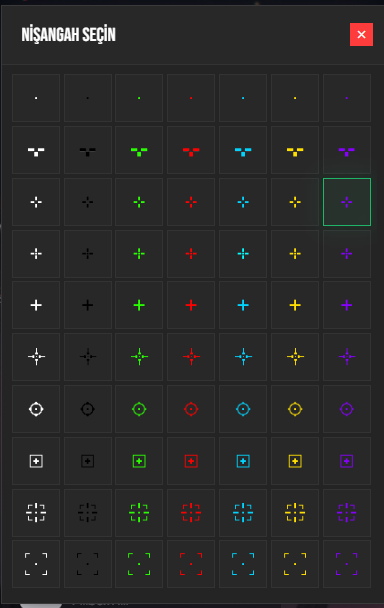The height and width of the screenshot is (608, 384).
Task: Select the white corner brackets crosshair
Action: 36,564
